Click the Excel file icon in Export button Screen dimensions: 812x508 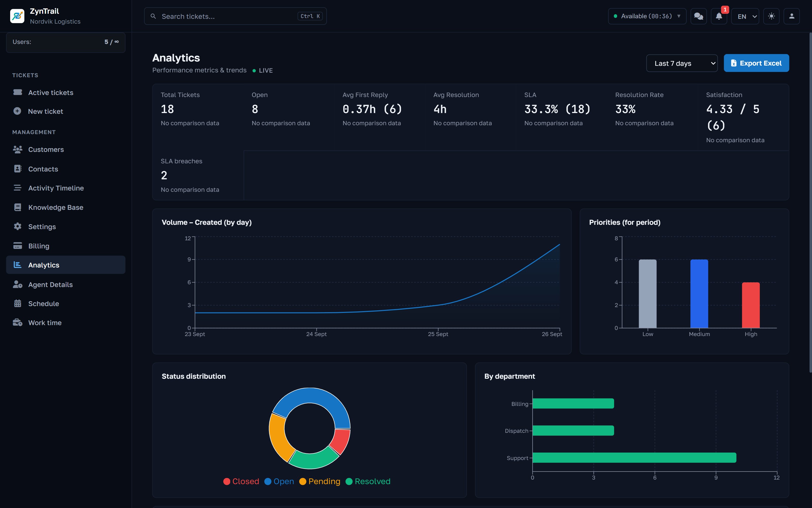tap(734, 63)
